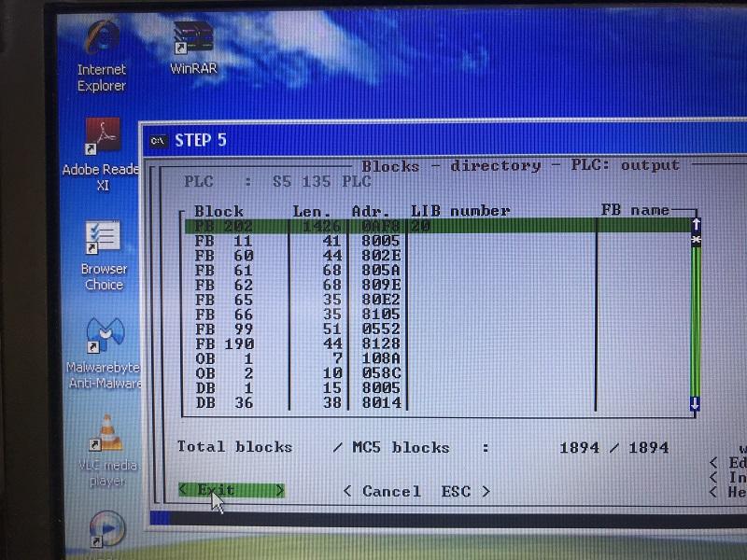Click the Block column header
The image size is (747, 560).
(x=218, y=212)
